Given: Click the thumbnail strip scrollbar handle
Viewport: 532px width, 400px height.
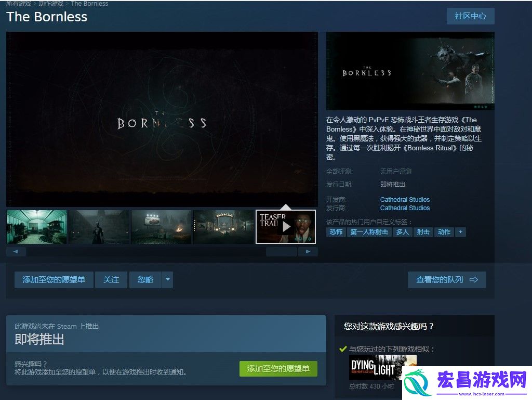Looking at the screenshot, I should click(x=282, y=252).
